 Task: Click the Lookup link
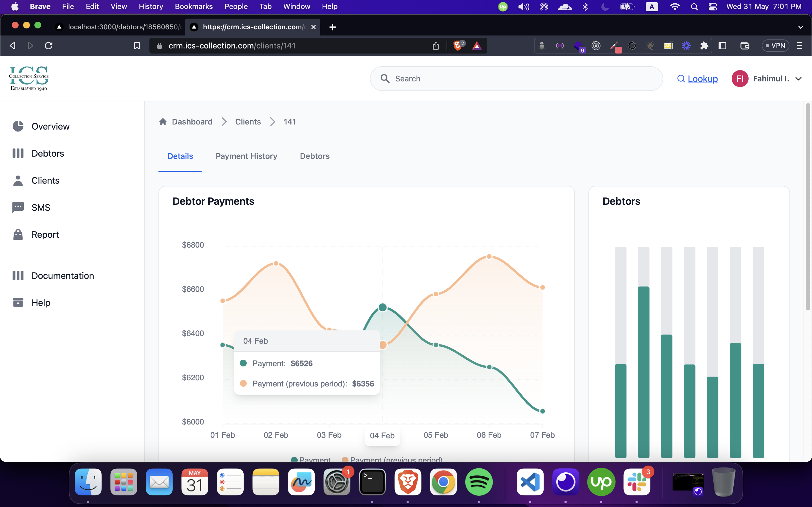click(702, 79)
